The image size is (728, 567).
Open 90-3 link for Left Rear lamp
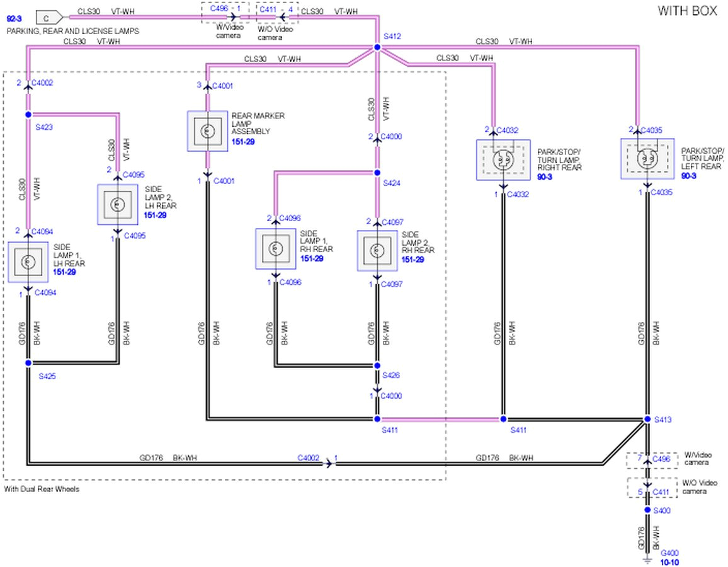coord(688,176)
